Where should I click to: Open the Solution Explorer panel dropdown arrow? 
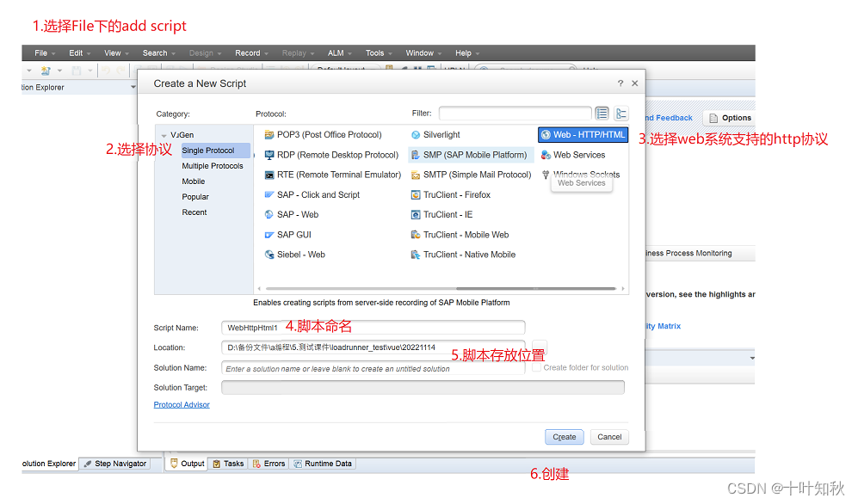pos(133,87)
